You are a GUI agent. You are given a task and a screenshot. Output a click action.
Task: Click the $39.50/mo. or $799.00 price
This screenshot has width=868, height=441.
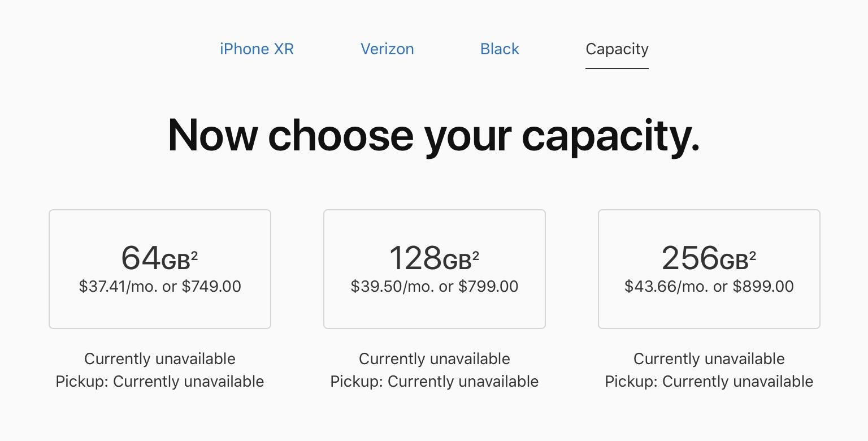tap(434, 287)
